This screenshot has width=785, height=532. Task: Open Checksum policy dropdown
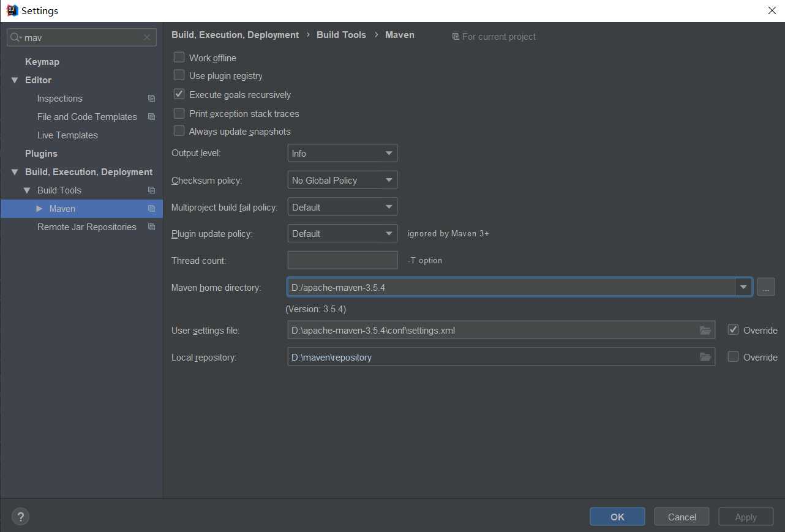point(342,180)
